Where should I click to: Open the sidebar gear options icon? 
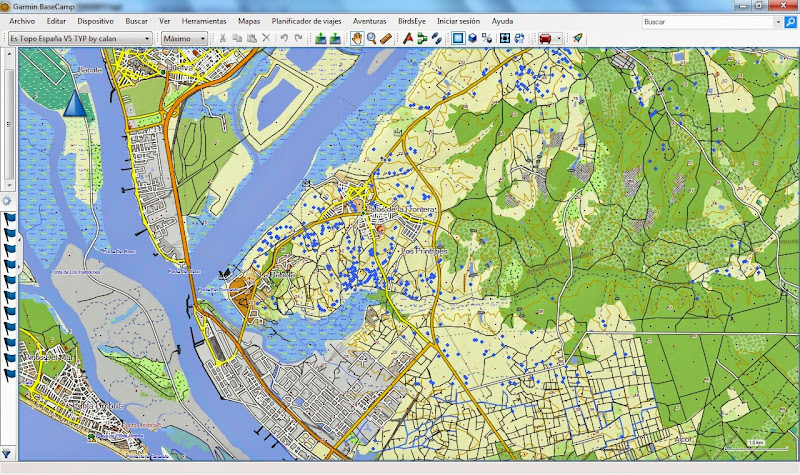click(7, 201)
